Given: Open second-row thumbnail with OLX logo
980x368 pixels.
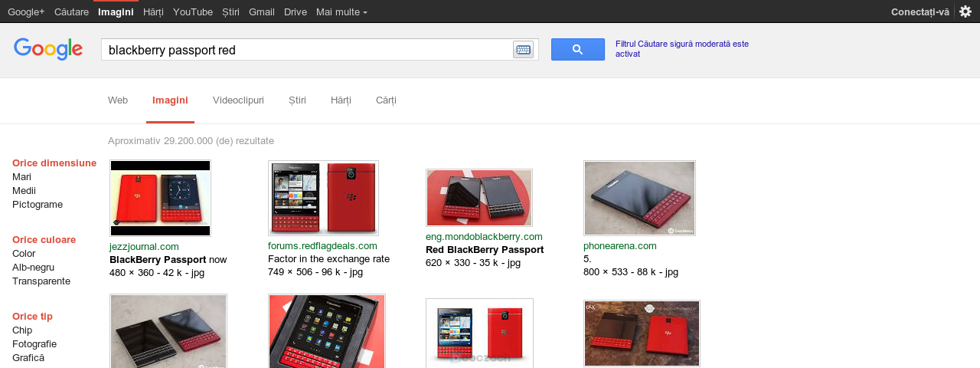Looking at the screenshot, I should pyautogui.click(x=642, y=333).
